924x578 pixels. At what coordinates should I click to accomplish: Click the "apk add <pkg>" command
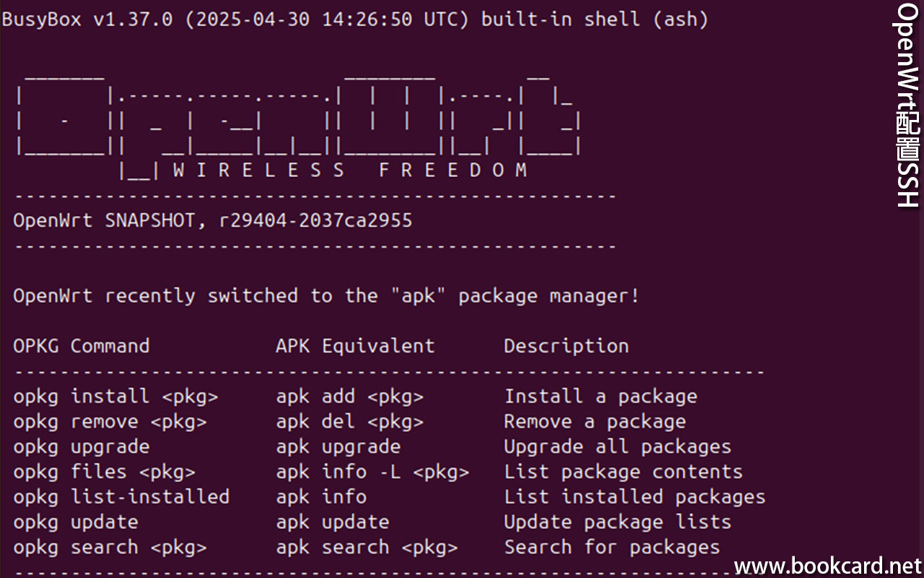click(x=349, y=397)
